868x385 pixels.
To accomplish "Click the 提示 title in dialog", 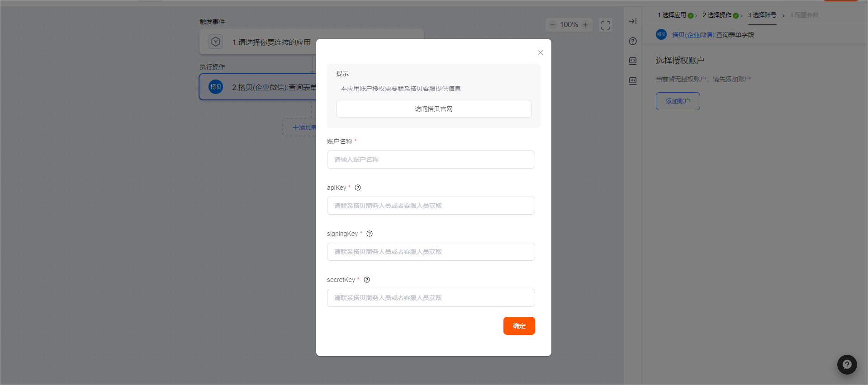I will pyautogui.click(x=342, y=74).
